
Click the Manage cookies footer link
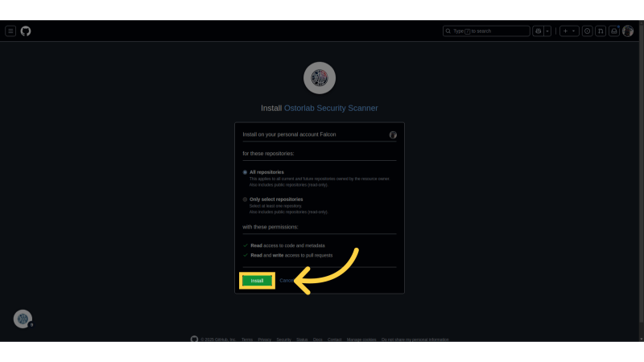click(x=361, y=339)
